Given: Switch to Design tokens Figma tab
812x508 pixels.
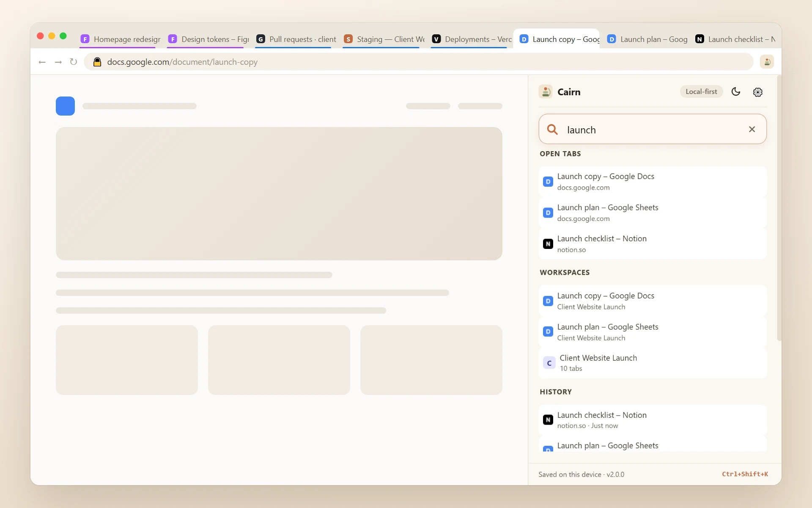Looking at the screenshot, I should [x=208, y=39].
